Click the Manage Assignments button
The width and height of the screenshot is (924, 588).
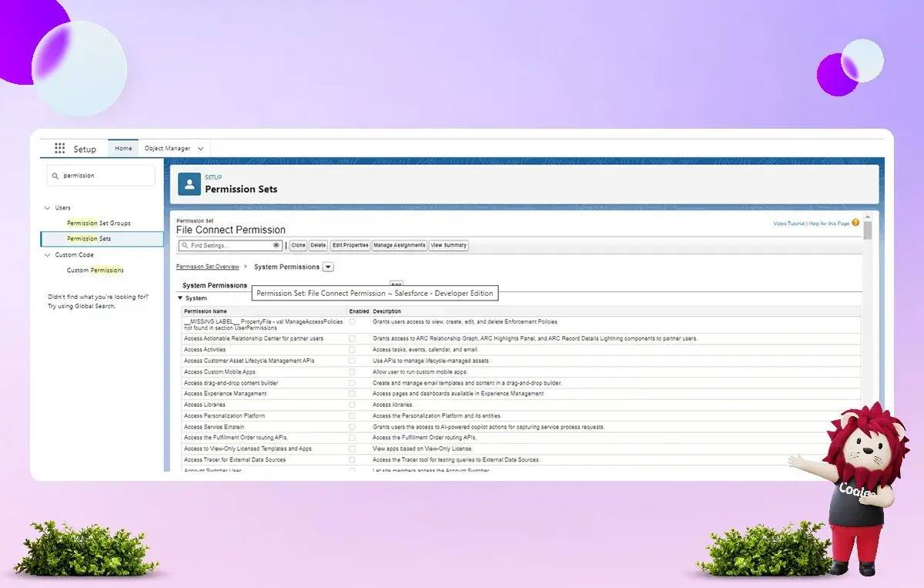399,245
